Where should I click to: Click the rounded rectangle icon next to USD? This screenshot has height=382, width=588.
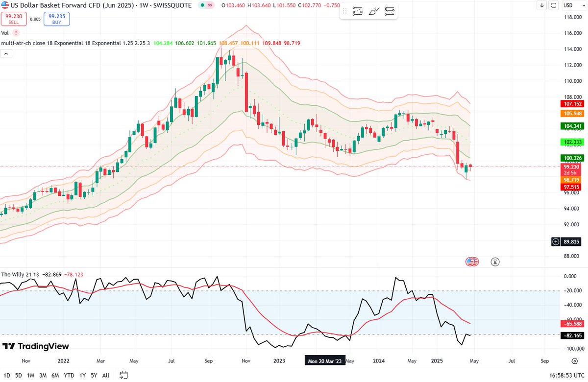(x=554, y=5)
